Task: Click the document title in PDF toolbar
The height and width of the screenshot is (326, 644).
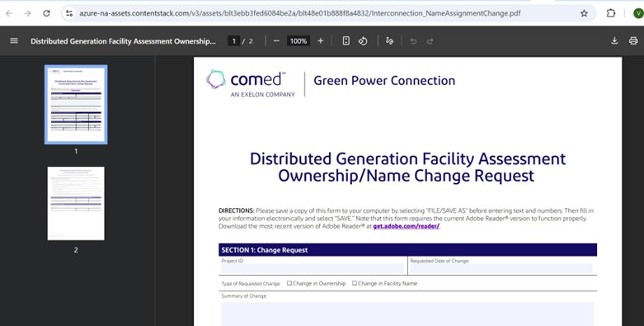Action: [123, 41]
